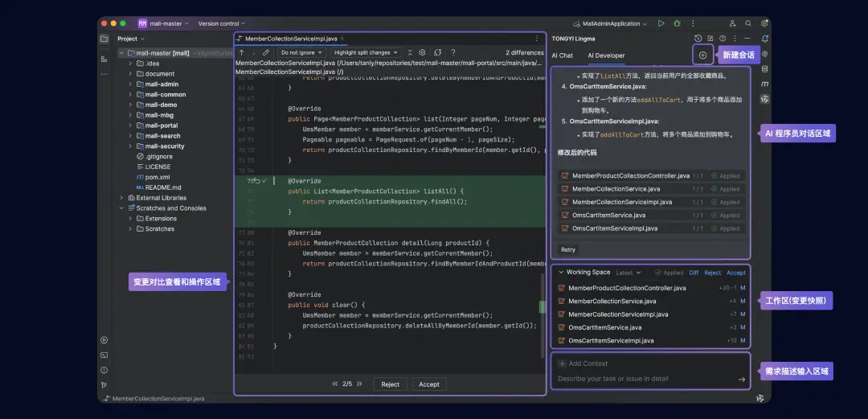Open the Latest snapshot dropdown
The width and height of the screenshot is (868, 419).
click(628, 273)
